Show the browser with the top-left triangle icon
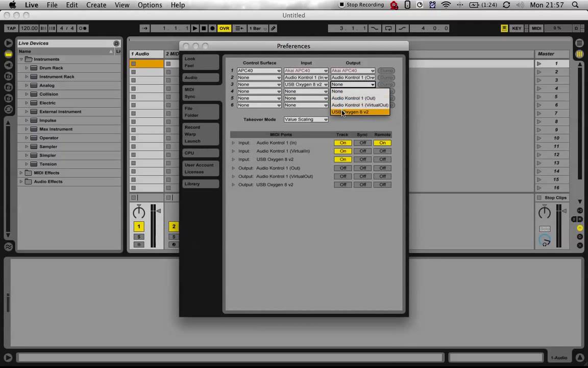588x368 pixels. (x=8, y=43)
